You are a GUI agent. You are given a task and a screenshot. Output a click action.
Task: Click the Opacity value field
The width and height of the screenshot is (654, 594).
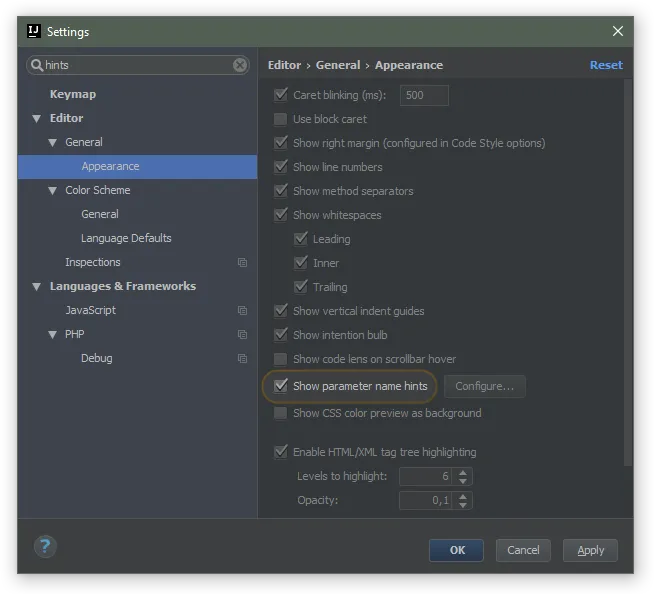point(425,500)
